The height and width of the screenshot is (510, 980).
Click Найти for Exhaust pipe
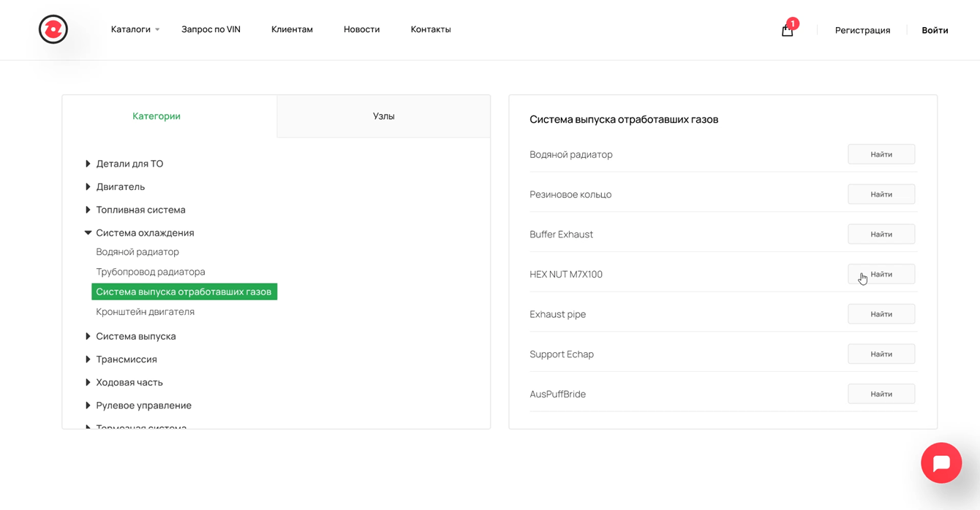click(x=881, y=314)
